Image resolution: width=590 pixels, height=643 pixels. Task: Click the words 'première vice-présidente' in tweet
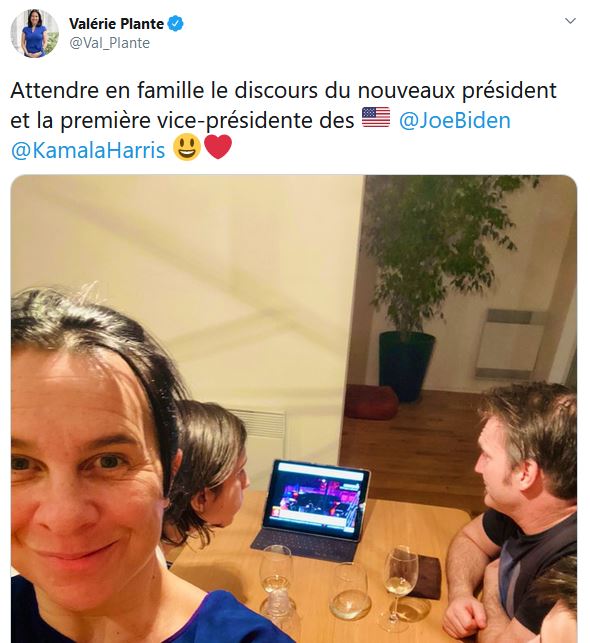point(207,121)
